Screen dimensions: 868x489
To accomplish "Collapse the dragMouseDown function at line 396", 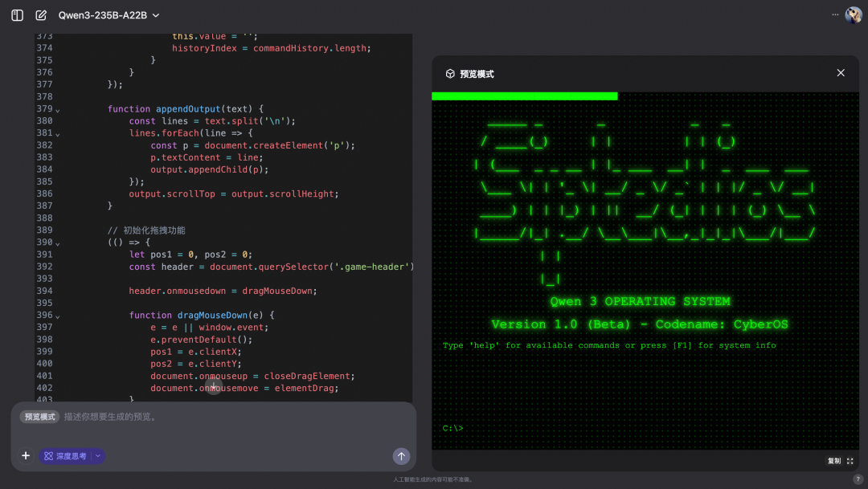I will pyautogui.click(x=58, y=316).
